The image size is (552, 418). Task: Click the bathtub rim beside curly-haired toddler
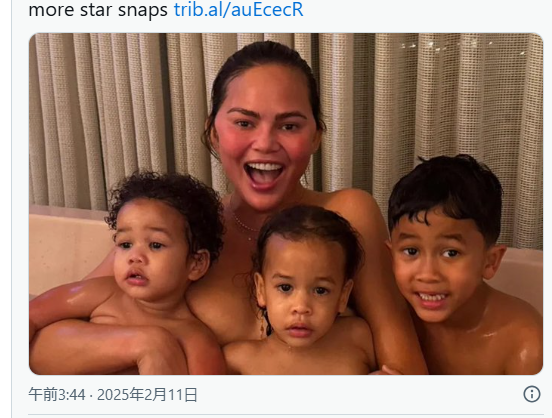(67, 247)
